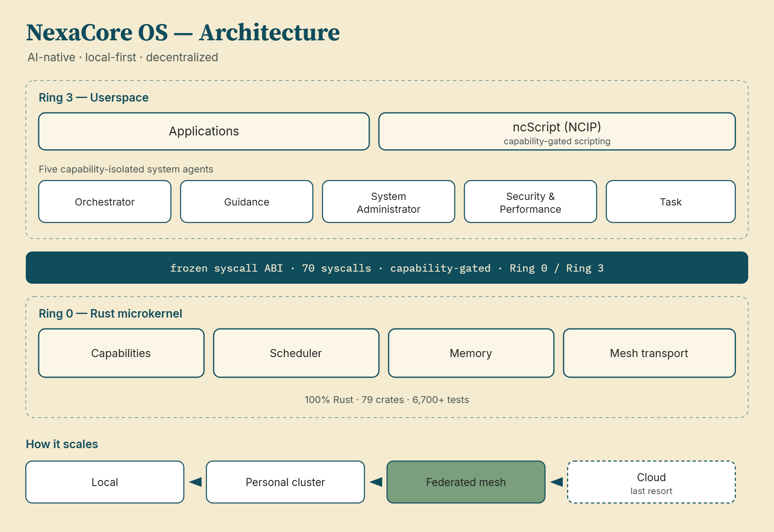Select the Guidance agent box
The width and height of the screenshot is (774, 532).
[247, 202]
